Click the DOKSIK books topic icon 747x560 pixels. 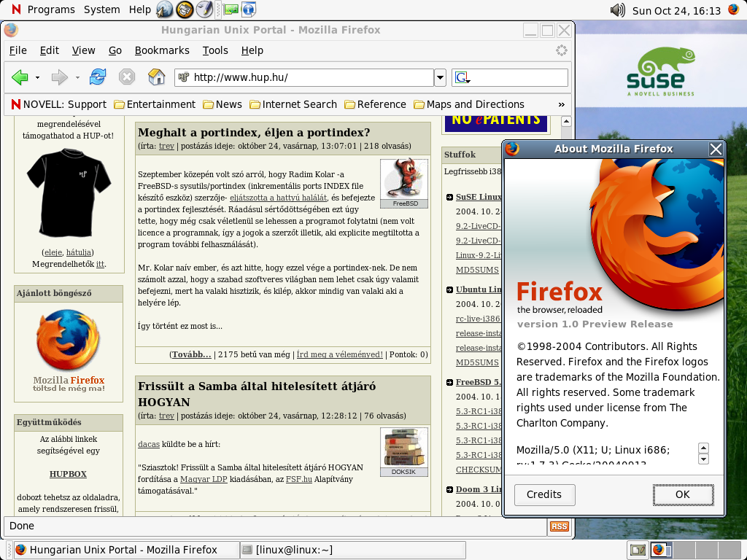pos(404,452)
